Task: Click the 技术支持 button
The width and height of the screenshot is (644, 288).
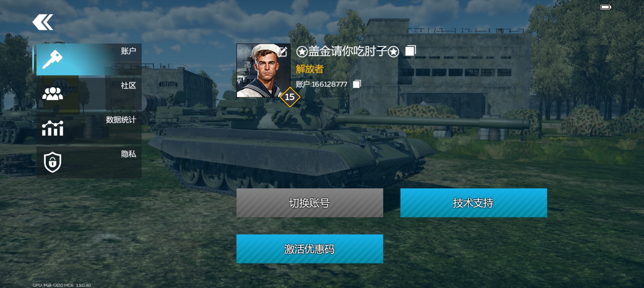Action: [474, 203]
